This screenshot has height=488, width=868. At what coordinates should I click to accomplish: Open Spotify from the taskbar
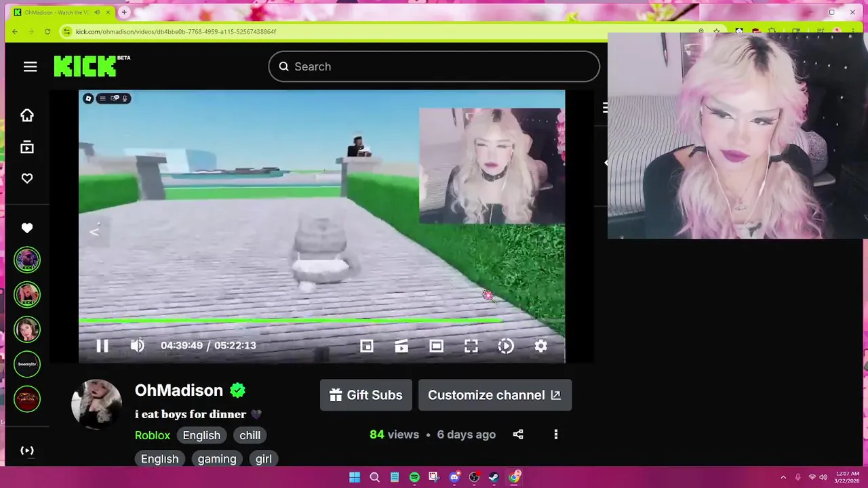[414, 477]
